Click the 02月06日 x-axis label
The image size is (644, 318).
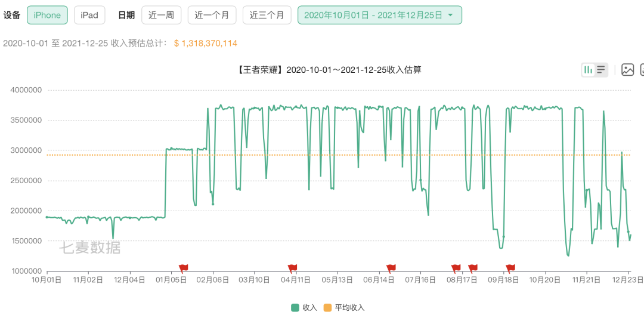click(213, 280)
